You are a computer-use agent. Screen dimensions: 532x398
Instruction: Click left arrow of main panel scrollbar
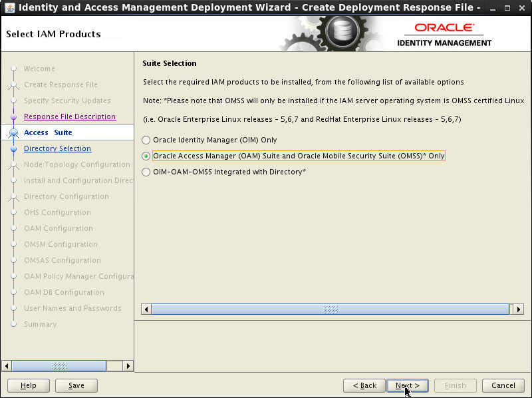tap(146, 309)
